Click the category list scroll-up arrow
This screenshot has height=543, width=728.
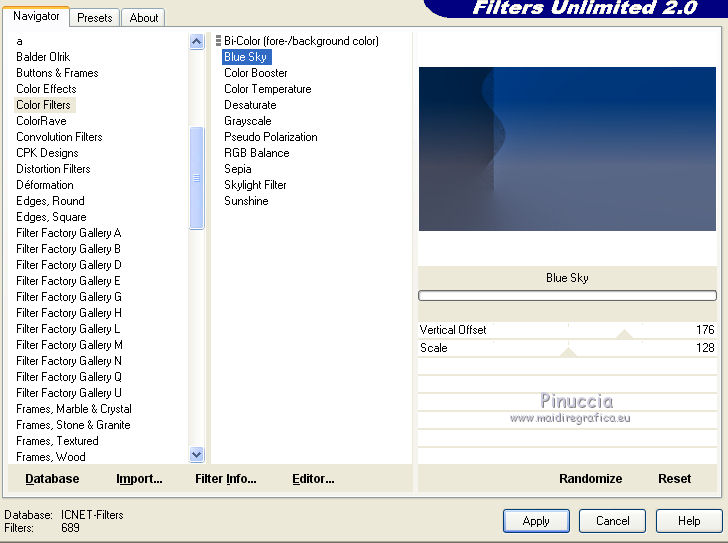tap(197, 42)
